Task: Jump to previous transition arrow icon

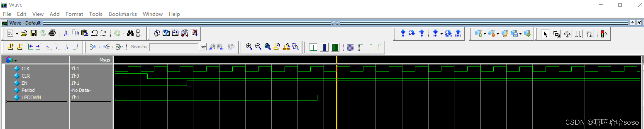Action: point(30,47)
